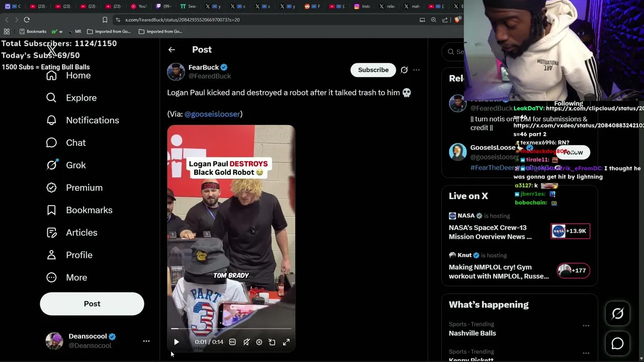Screen dimensions: 644x362
Task: Open the browser tab grid icon
Action: pos(7,31)
